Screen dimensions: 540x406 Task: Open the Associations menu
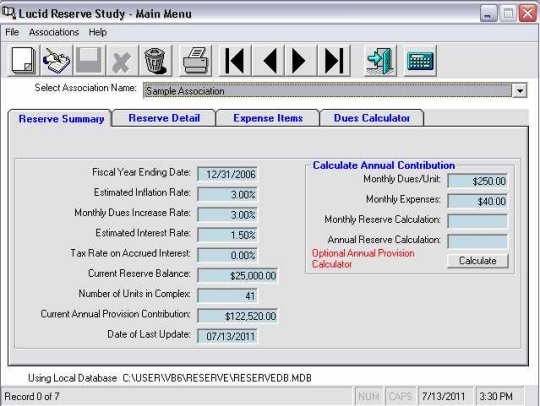point(54,32)
